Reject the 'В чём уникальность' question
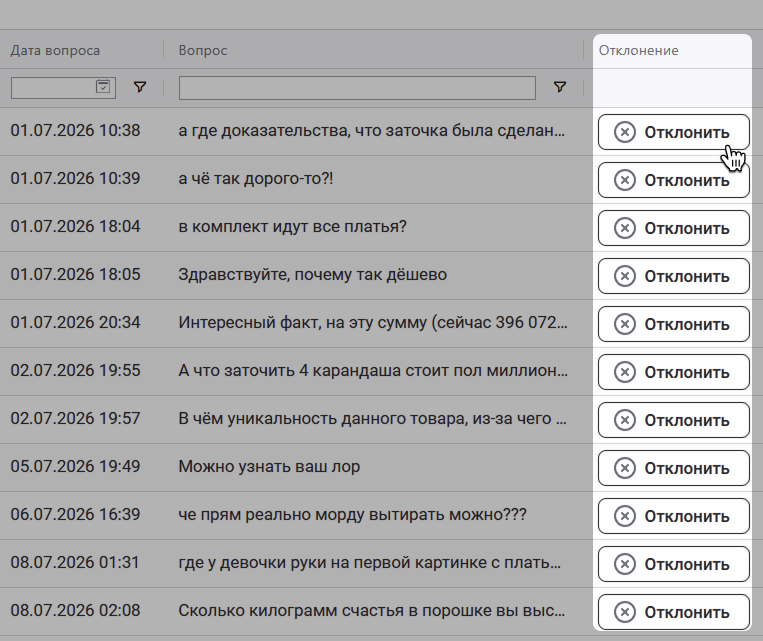The height and width of the screenshot is (641, 763). (673, 420)
